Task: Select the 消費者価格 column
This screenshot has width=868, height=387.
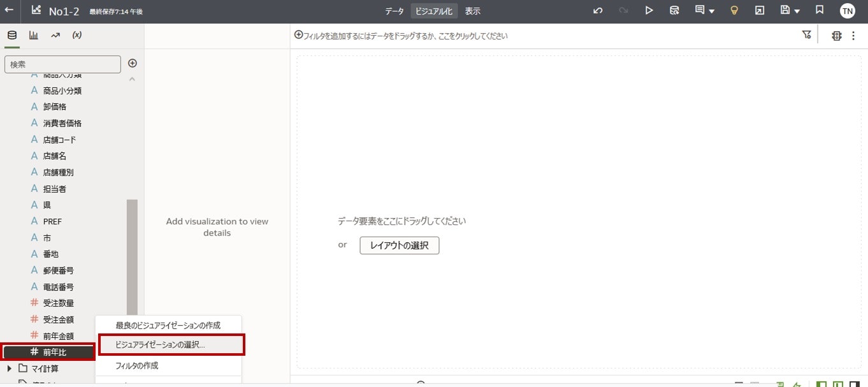Action: click(62, 123)
